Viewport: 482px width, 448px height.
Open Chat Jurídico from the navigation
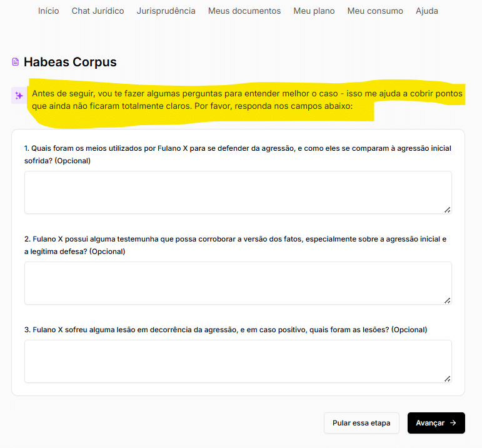(x=98, y=11)
